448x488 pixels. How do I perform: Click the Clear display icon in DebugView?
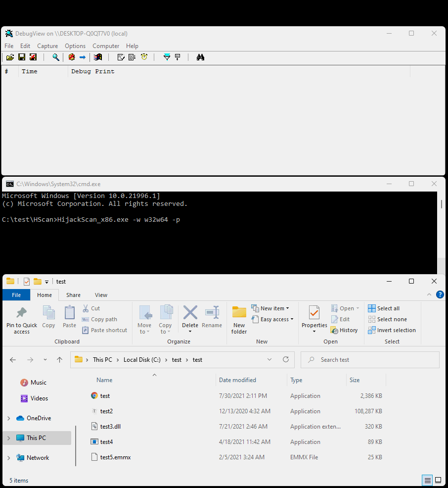pos(121,57)
